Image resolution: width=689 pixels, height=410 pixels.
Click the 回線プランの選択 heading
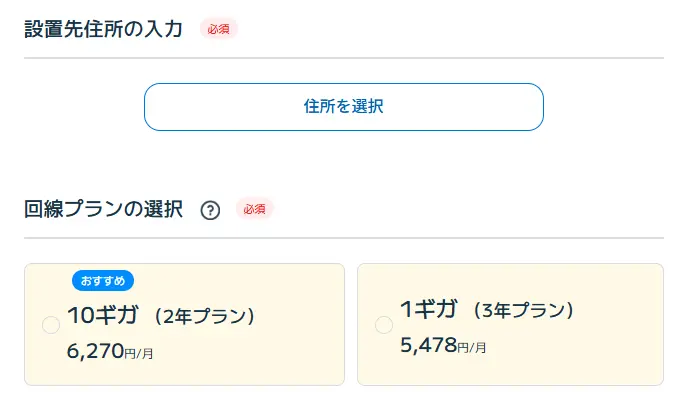(x=103, y=209)
